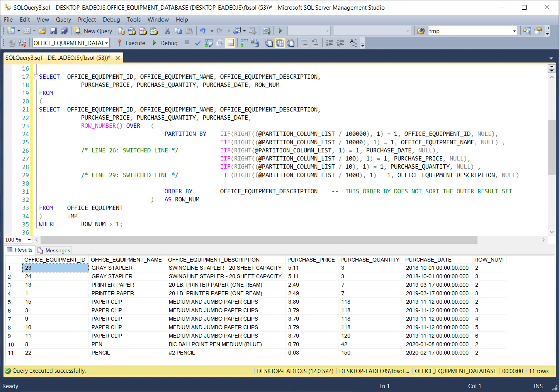Click the Cut scissors icon

[167, 31]
